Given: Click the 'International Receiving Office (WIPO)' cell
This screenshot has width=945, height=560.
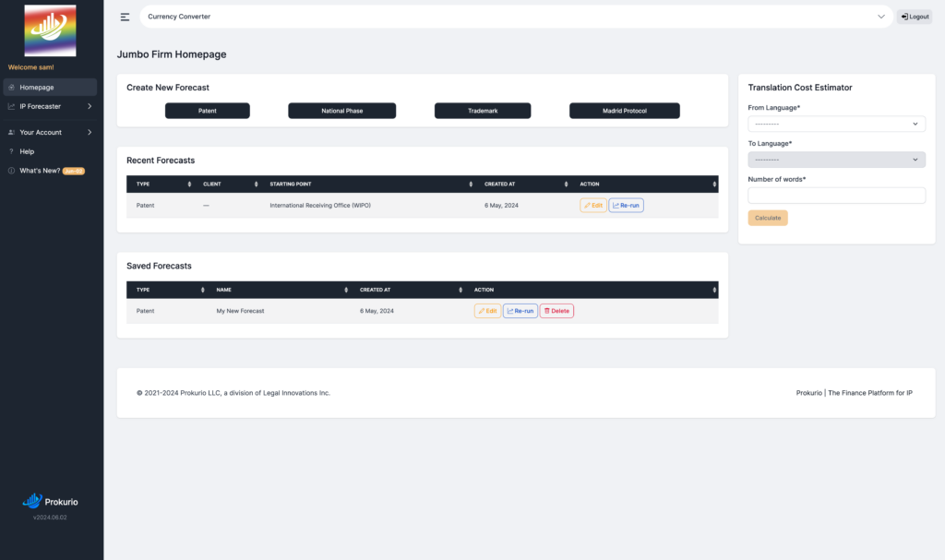Looking at the screenshot, I should click(320, 206).
